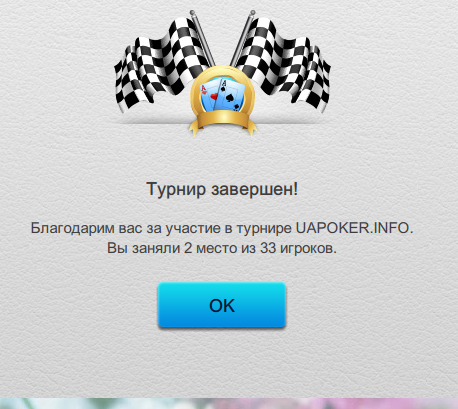Viewport: 458px width, 409px height.
Task: Click the ace of hearts card
Action: click(x=209, y=96)
